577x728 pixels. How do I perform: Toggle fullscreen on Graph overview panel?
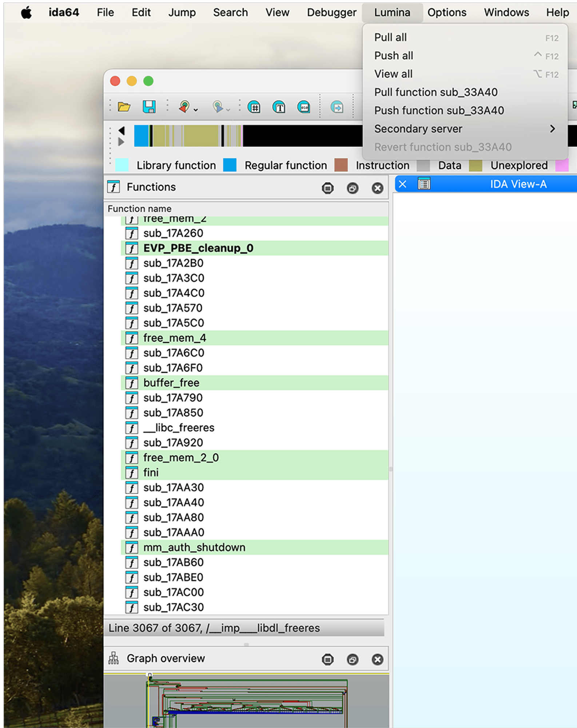(328, 660)
